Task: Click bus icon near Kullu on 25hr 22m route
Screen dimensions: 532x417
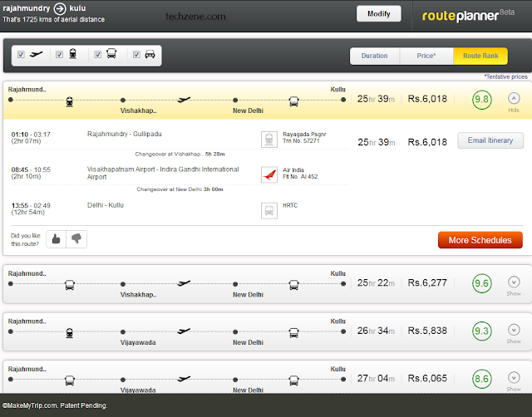Action: coord(293,285)
